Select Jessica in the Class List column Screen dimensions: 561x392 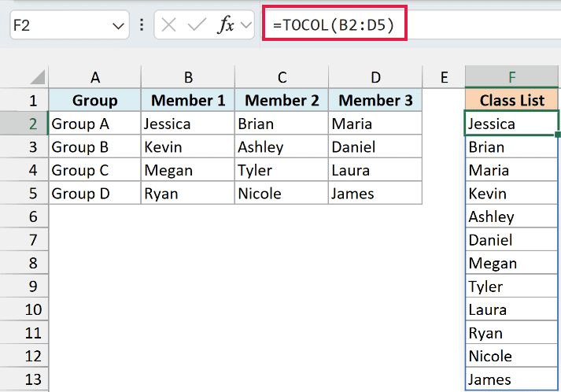[x=511, y=124]
